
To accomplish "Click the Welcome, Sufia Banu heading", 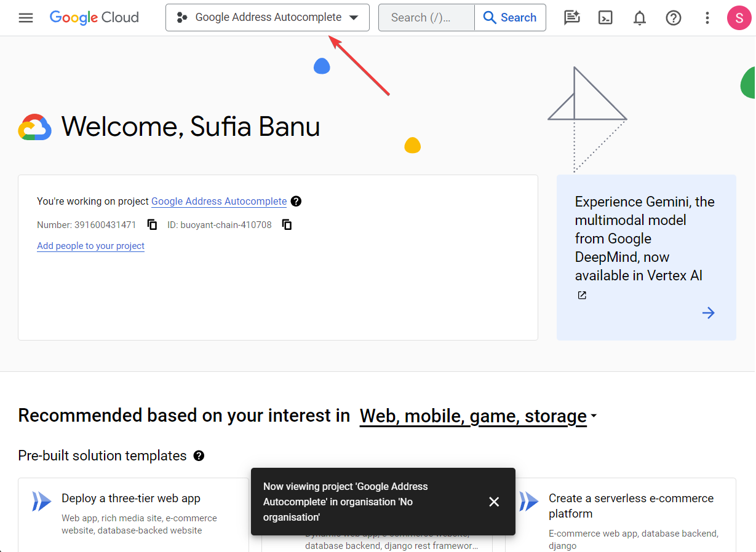I will (191, 127).
